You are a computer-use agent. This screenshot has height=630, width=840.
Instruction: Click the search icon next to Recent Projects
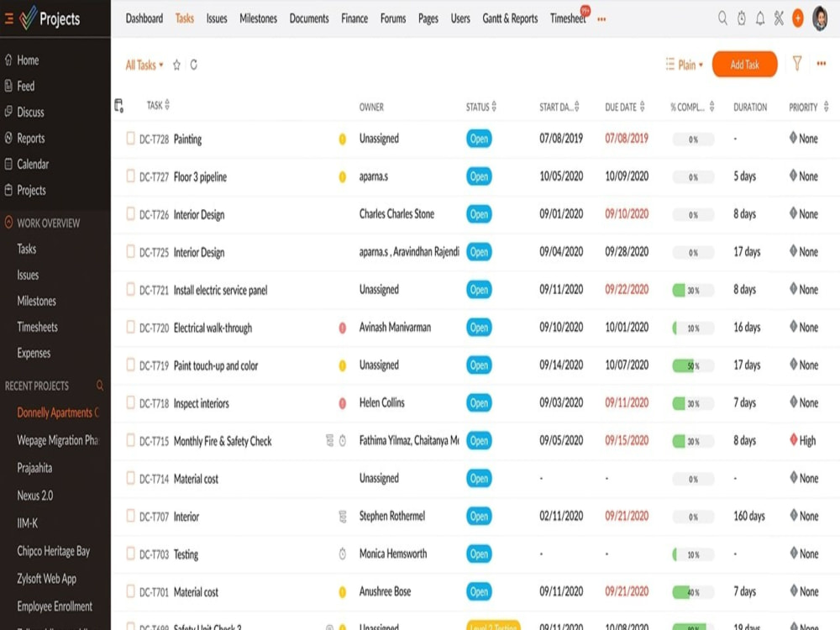pyautogui.click(x=100, y=386)
